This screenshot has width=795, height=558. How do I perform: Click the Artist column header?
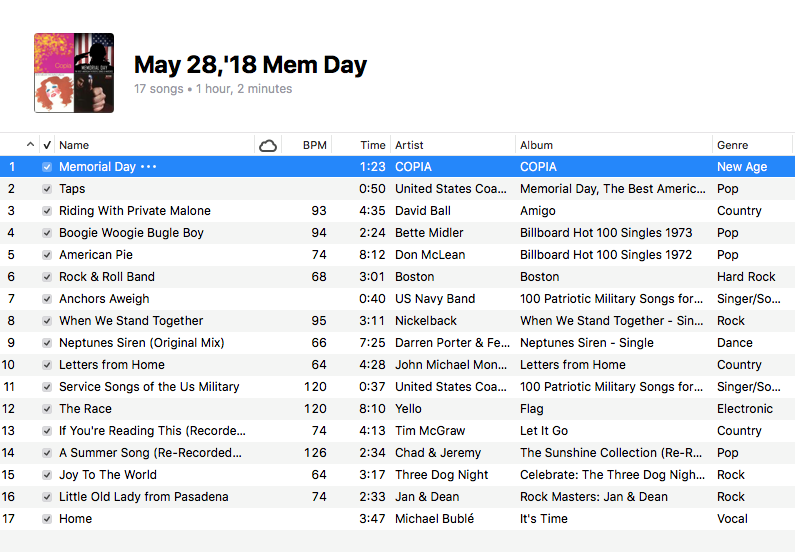409,145
